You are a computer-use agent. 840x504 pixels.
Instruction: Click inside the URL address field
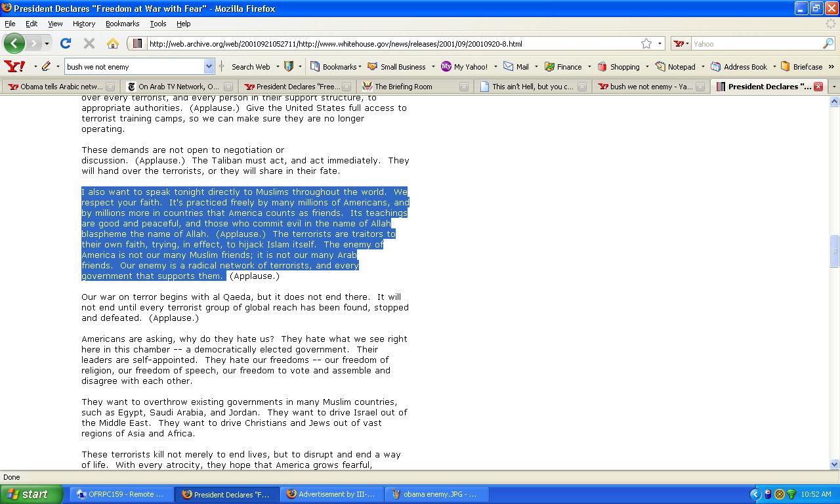[x=387, y=43]
